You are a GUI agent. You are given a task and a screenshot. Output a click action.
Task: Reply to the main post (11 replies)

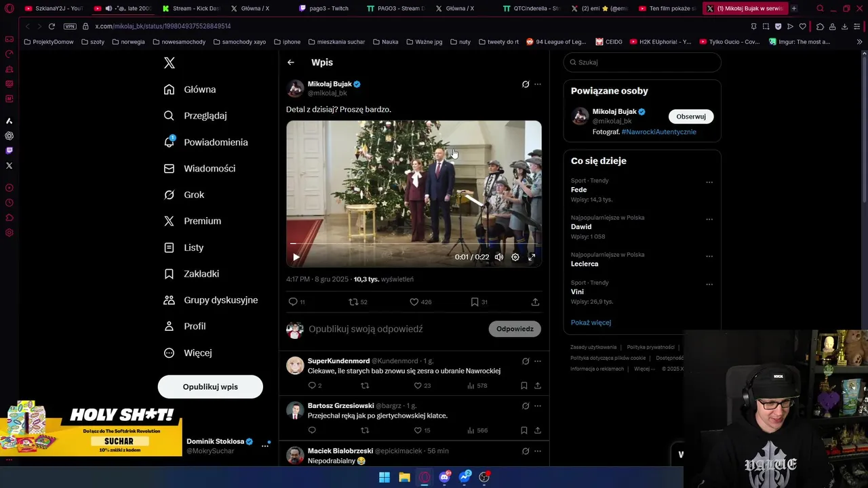[x=297, y=302]
